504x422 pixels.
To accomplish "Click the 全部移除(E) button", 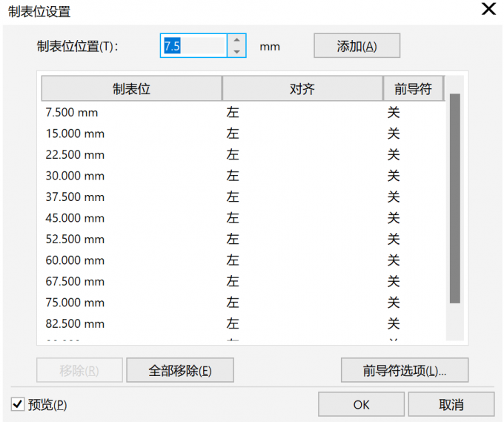I will pyautogui.click(x=180, y=370).
